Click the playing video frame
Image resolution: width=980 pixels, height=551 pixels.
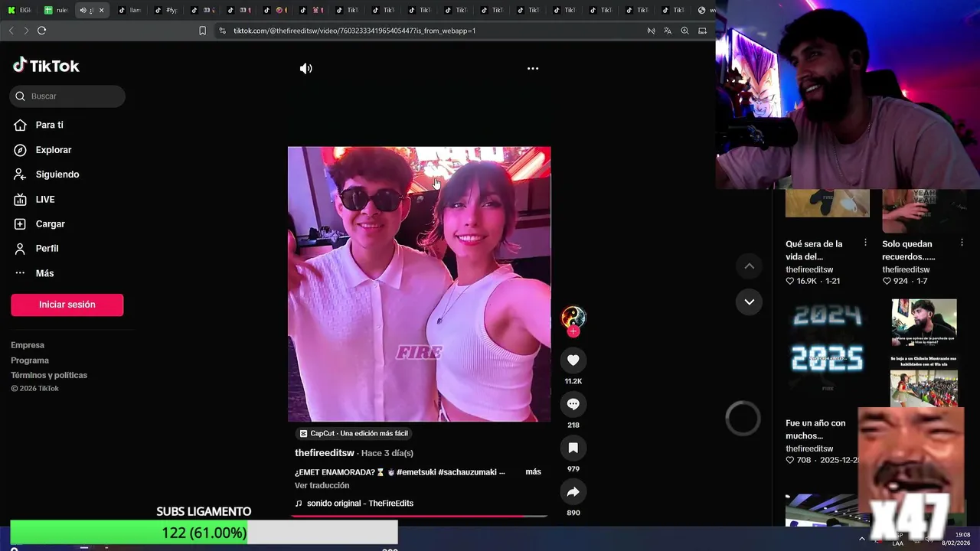coord(419,284)
